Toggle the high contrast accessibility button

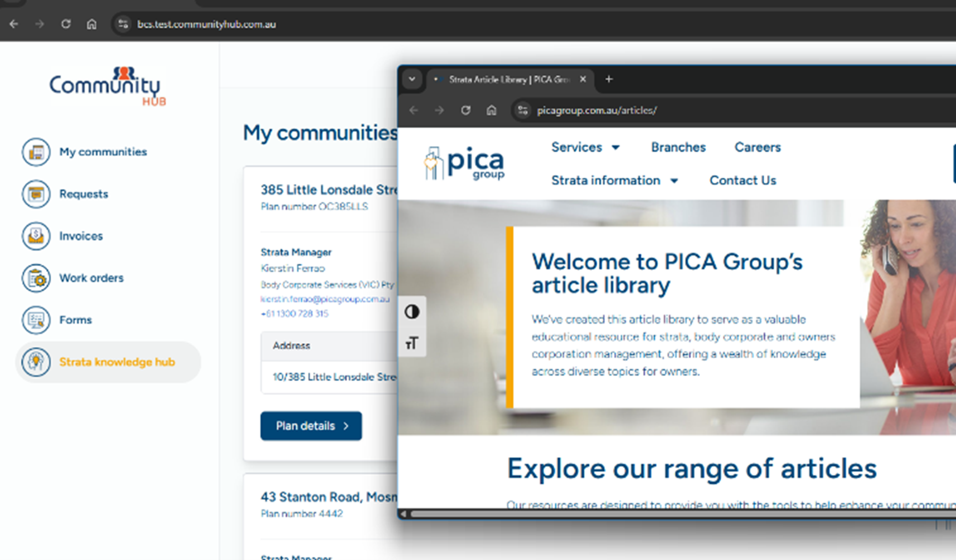coord(412,311)
